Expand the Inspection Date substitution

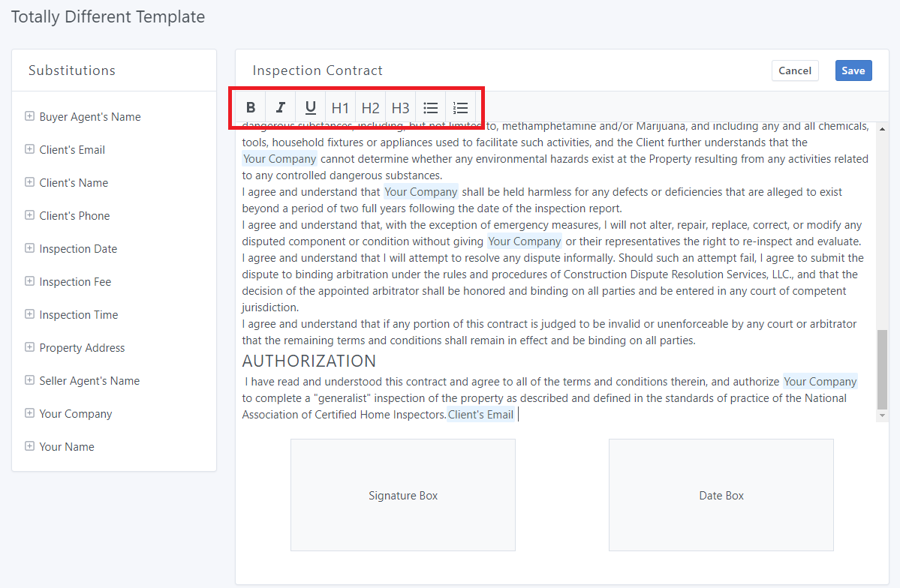tap(29, 248)
